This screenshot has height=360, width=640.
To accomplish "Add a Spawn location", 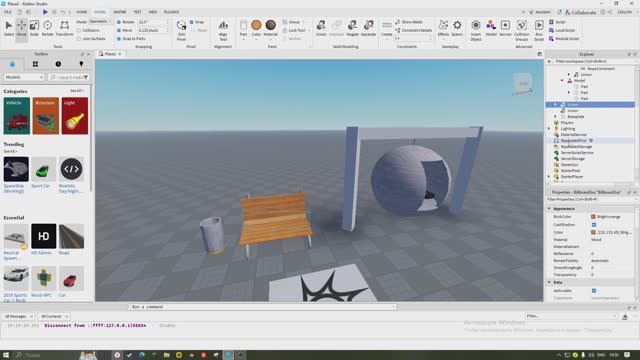I will [x=457, y=28].
